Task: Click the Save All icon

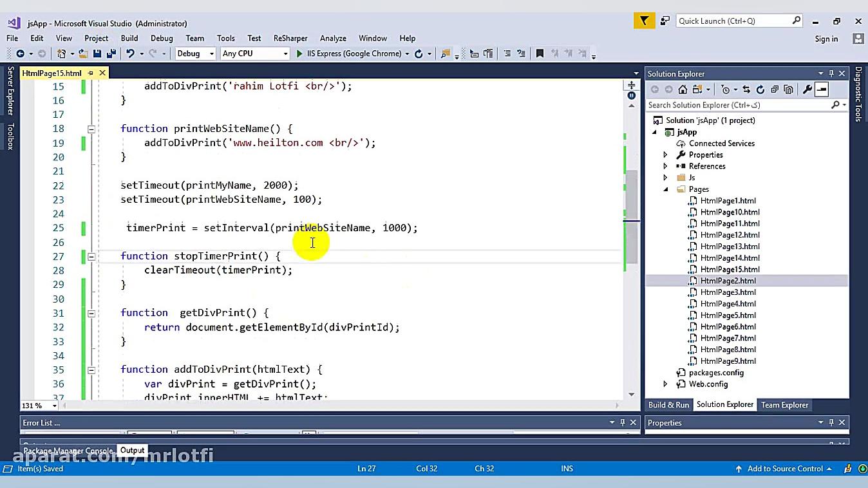Action: 111,54
